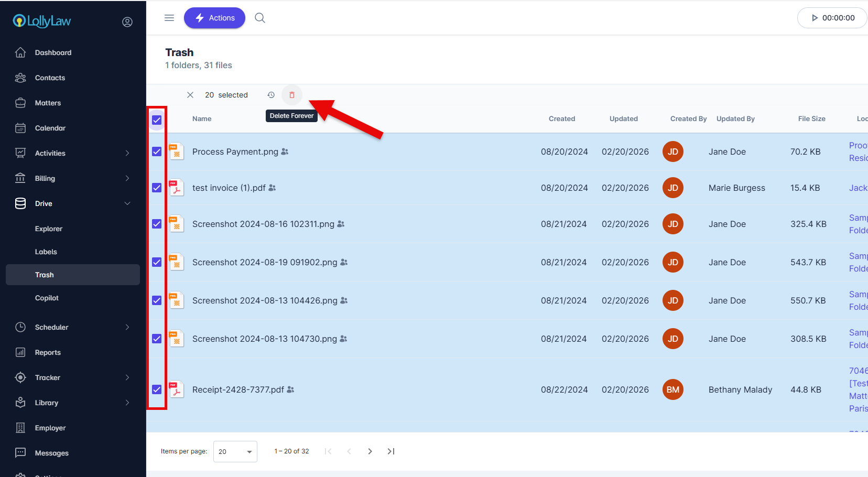This screenshot has width=868, height=477.
Task: Sort by the File Size column header
Action: pos(811,119)
